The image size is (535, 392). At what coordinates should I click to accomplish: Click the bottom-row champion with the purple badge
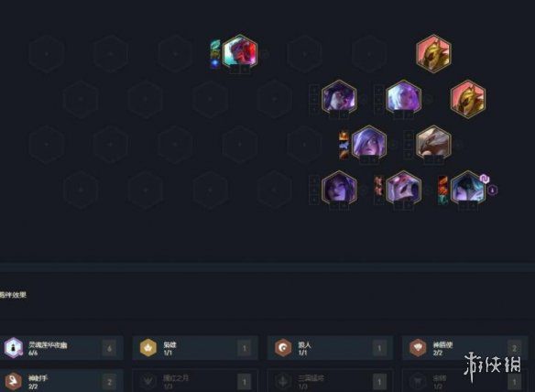tap(468, 190)
